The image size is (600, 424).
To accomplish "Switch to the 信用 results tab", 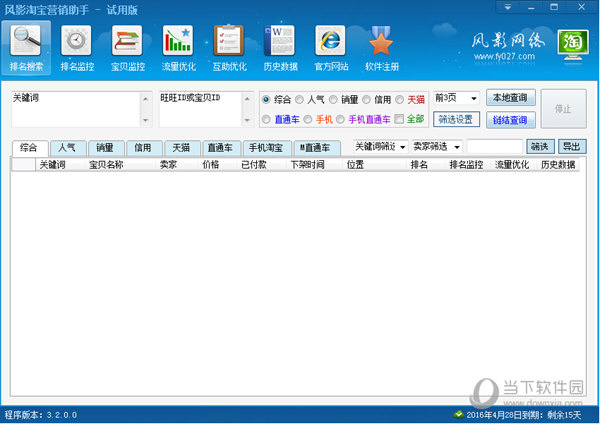I will (x=144, y=148).
